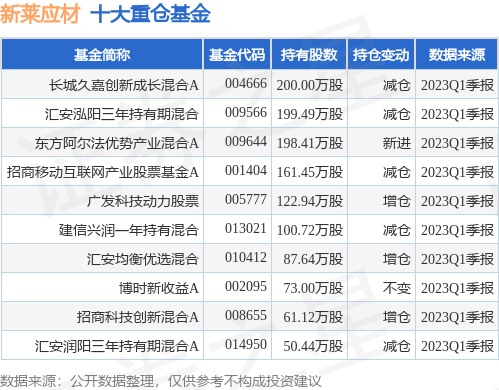Select fund name 招商移动互联网产业股票基金A

(x=103, y=172)
